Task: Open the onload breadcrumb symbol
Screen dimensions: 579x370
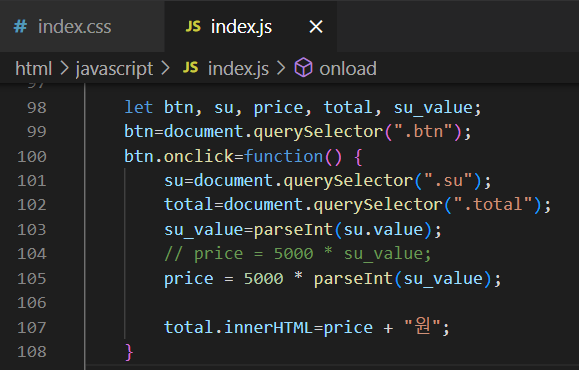Action: click(348, 69)
